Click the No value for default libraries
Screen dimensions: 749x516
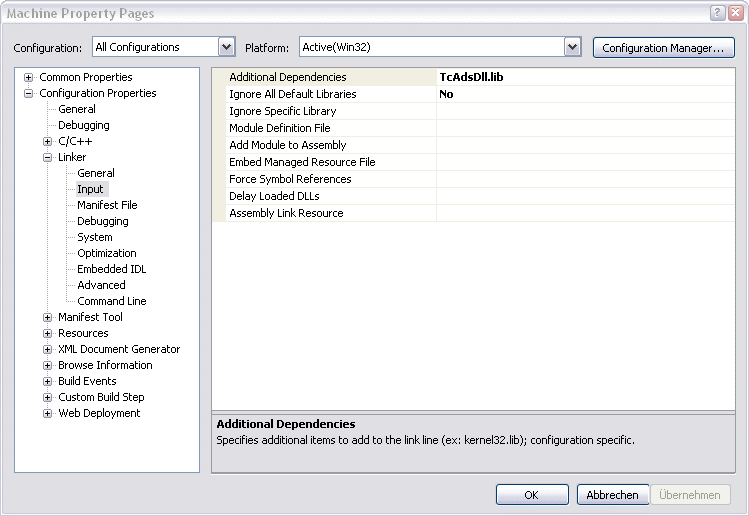[585, 94]
